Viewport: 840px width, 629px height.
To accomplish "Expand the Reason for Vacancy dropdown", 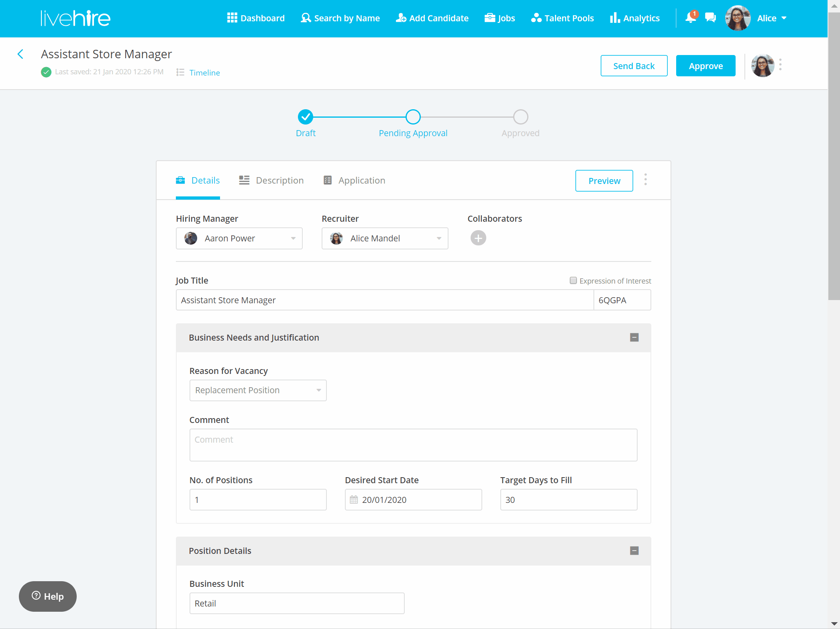I will [258, 390].
